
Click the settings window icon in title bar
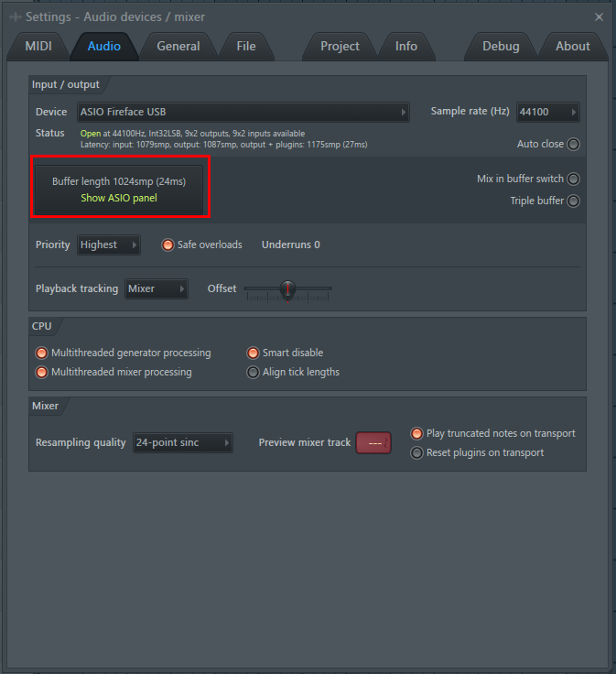point(14,16)
